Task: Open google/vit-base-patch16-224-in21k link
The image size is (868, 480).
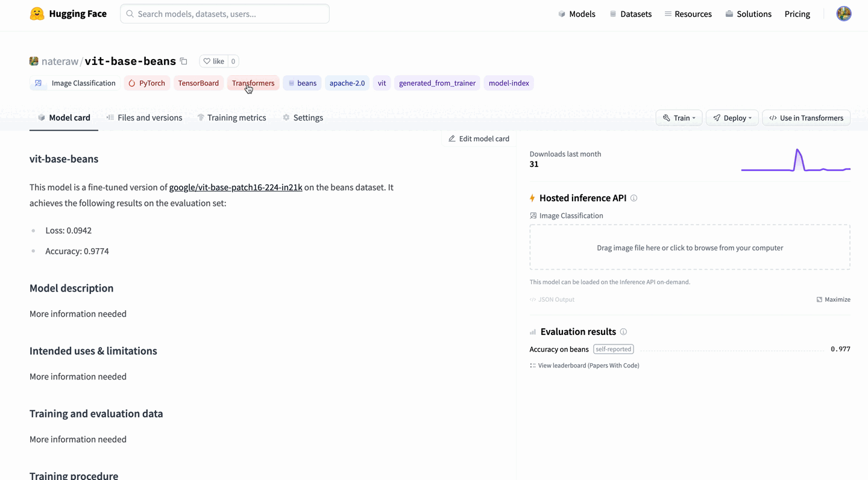Action: click(x=236, y=187)
